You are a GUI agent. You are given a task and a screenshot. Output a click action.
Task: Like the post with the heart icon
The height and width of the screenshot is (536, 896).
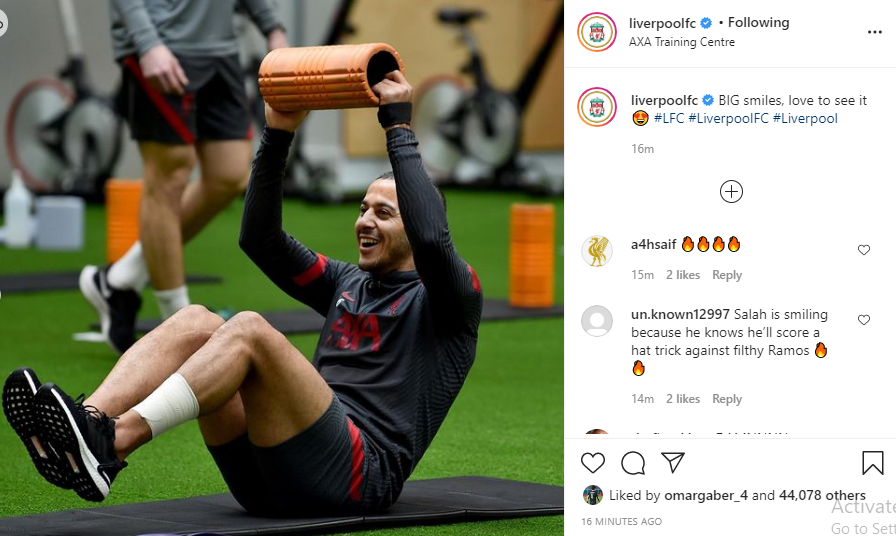(593, 462)
